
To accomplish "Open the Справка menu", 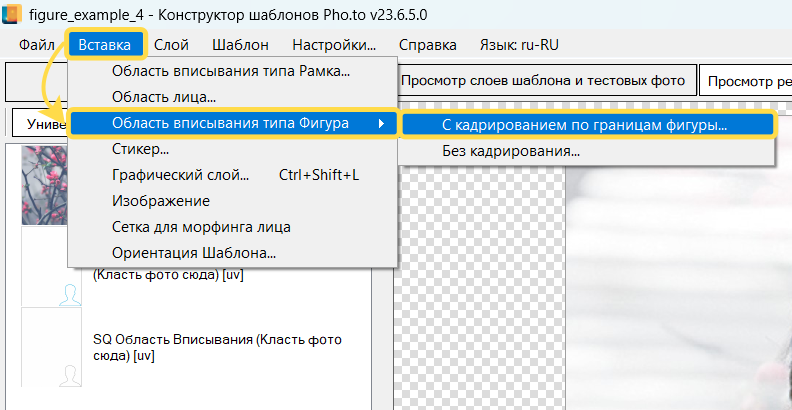I will pos(427,45).
